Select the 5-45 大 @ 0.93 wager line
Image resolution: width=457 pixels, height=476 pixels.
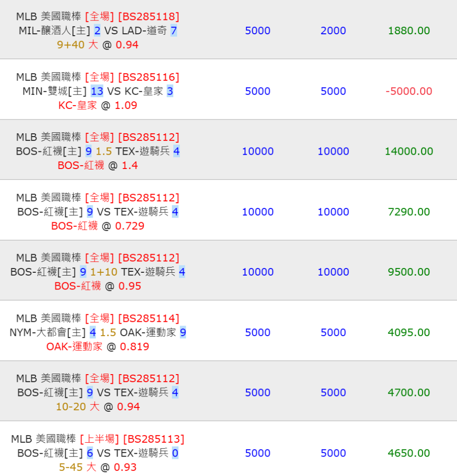coord(98,467)
